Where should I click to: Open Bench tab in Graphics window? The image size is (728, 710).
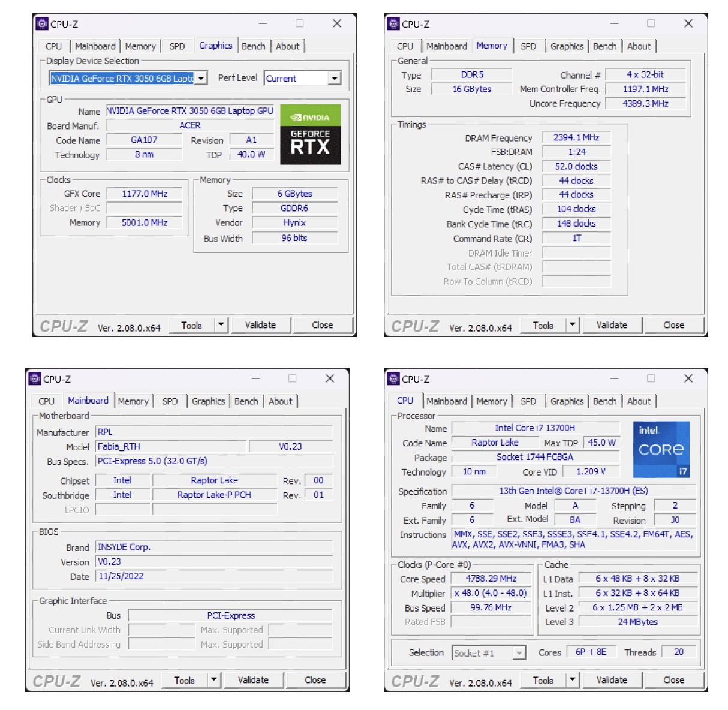[x=253, y=46]
